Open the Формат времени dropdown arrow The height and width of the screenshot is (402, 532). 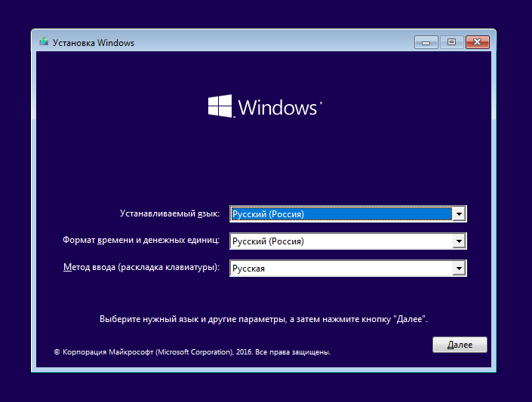click(459, 241)
